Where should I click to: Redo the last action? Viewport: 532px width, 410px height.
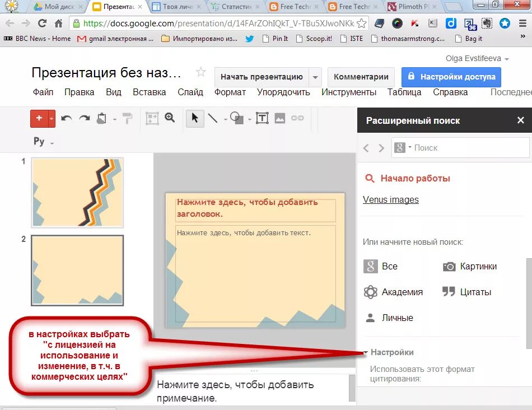(84, 118)
